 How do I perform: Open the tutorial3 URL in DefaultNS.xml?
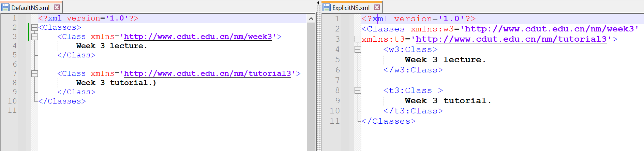click(x=207, y=73)
